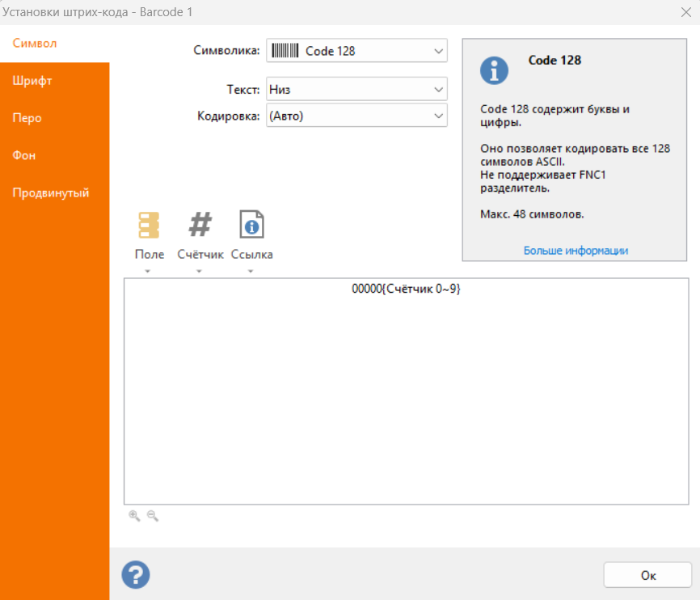700x600 pixels.
Task: Expand the arrow below Поле
Action: [148, 271]
